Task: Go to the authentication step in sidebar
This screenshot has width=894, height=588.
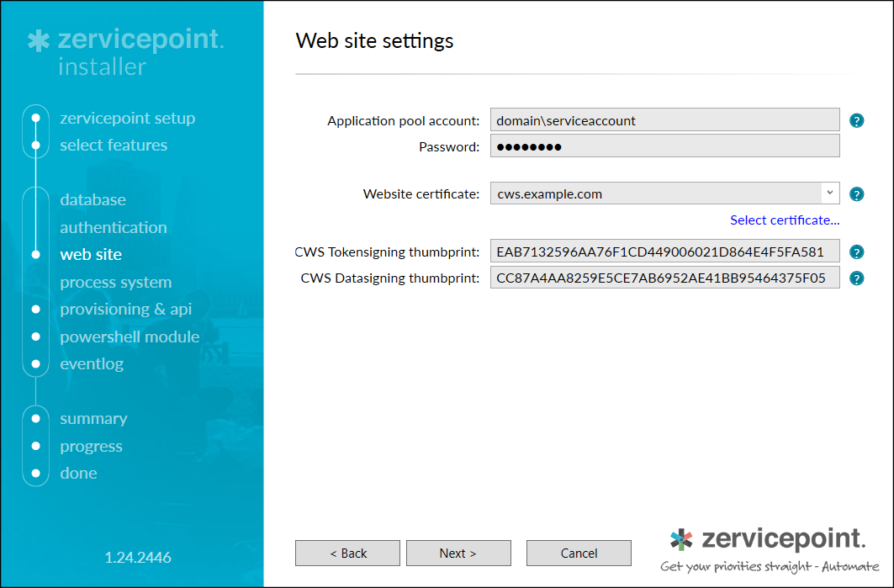Action: [x=114, y=227]
